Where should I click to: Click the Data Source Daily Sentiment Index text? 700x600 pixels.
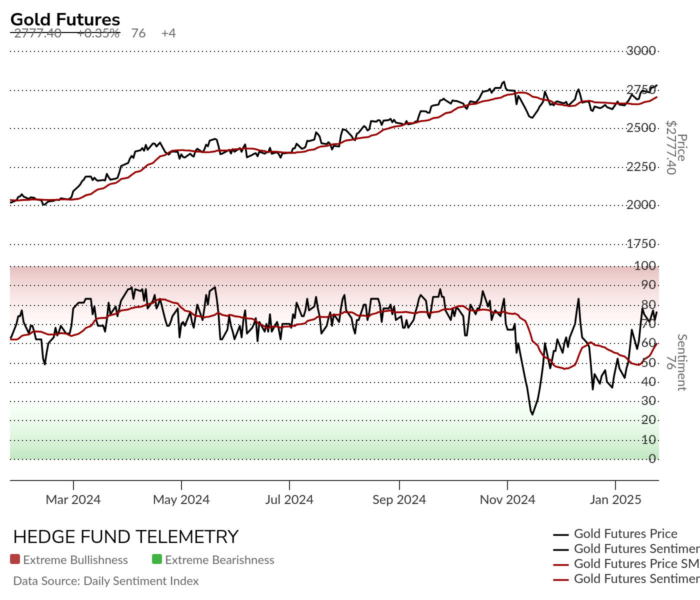106,581
